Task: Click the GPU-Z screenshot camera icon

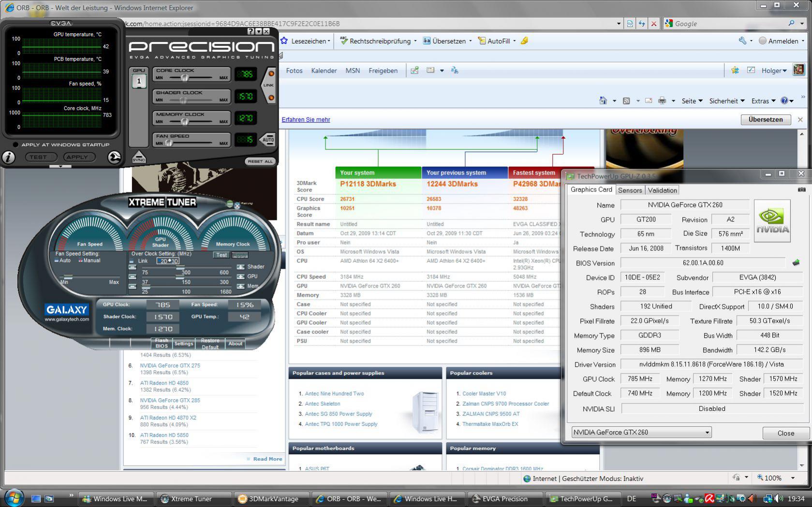Action: [x=801, y=190]
